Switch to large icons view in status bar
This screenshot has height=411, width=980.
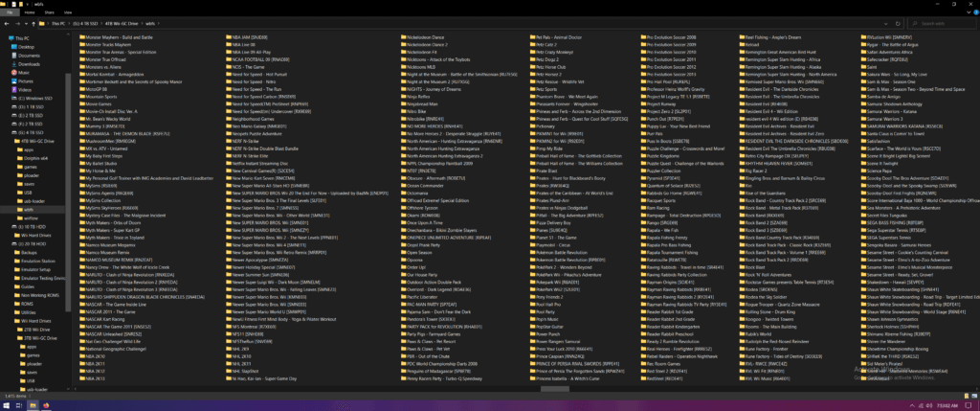(x=975, y=397)
